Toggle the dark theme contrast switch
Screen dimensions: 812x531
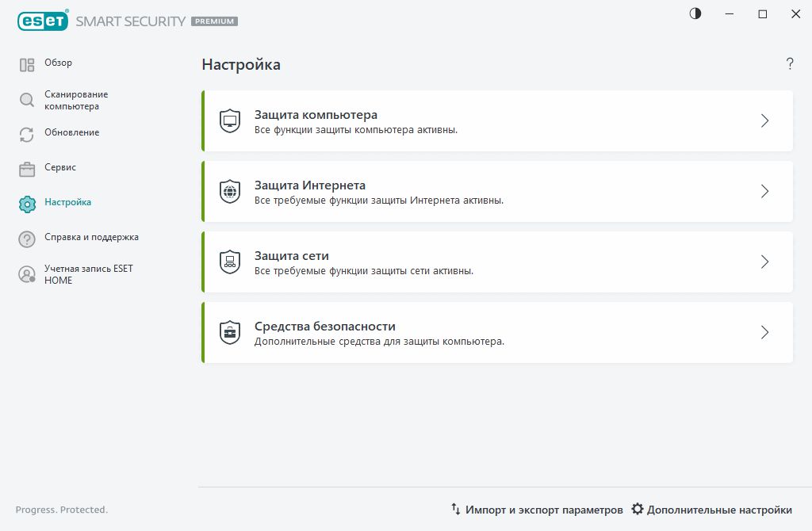695,13
